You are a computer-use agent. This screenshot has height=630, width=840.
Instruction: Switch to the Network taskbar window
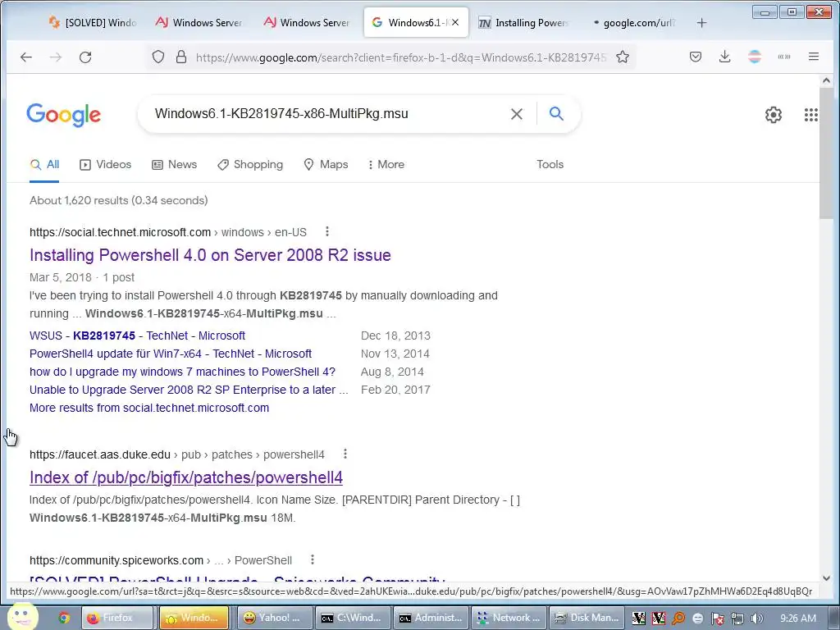pyautogui.click(x=507, y=618)
